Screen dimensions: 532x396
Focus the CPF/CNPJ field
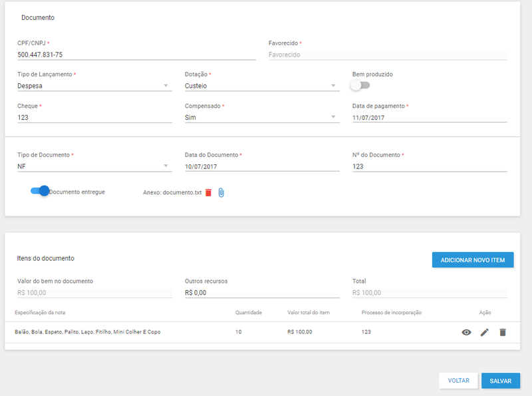tap(136, 55)
